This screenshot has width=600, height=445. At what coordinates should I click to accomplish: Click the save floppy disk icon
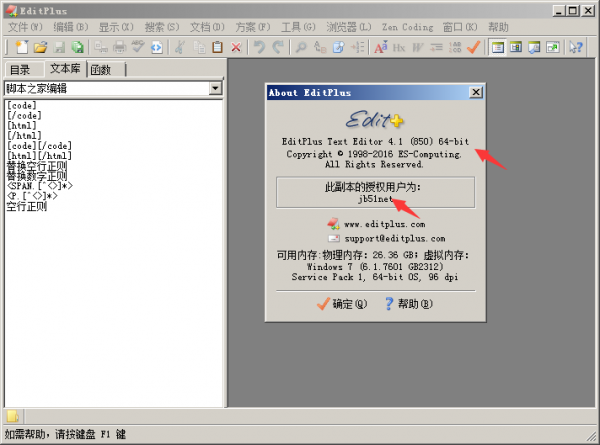59,47
